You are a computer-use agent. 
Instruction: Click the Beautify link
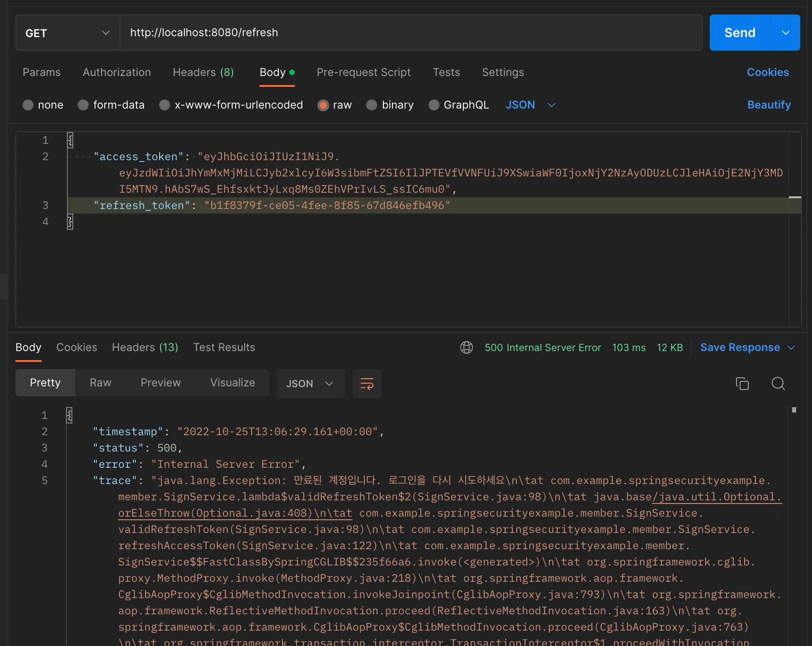pos(769,105)
